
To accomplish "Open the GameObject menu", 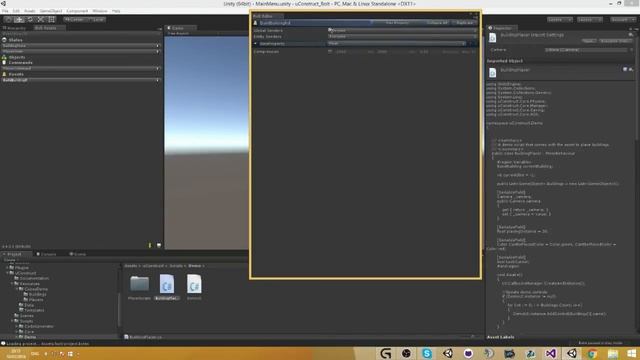I will pos(51,11).
